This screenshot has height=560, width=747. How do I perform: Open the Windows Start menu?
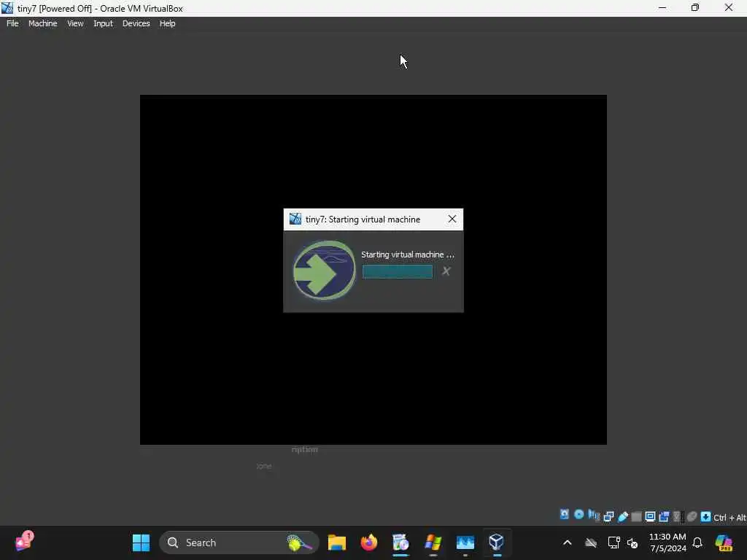tap(141, 542)
